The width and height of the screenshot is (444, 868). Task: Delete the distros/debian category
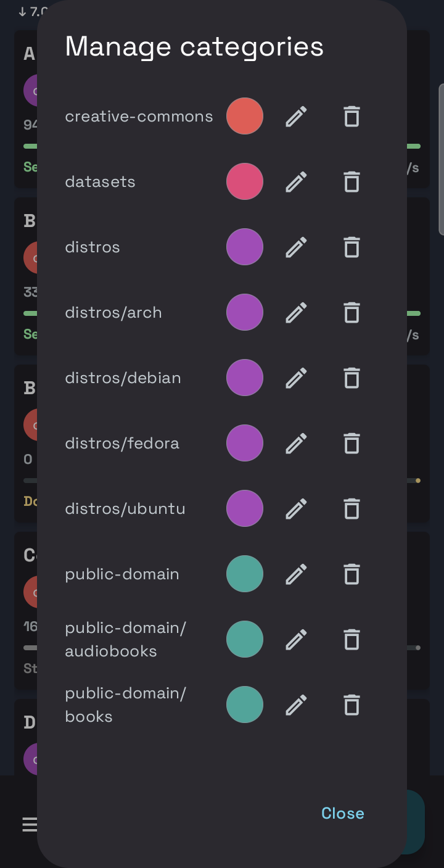351,378
